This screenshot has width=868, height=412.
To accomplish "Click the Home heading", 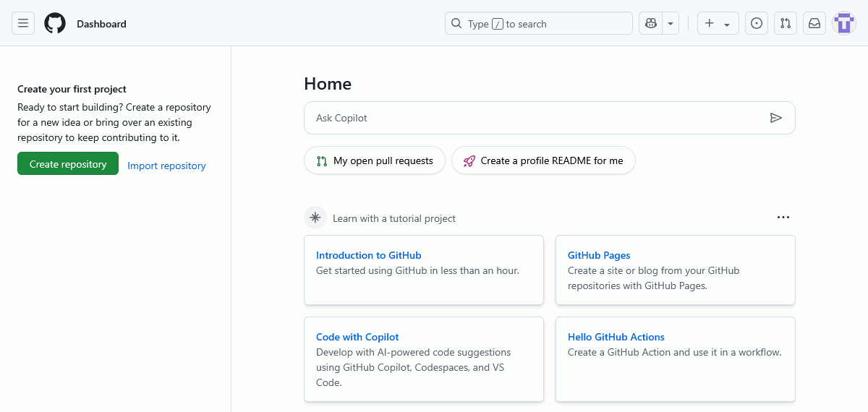I will click(x=328, y=84).
